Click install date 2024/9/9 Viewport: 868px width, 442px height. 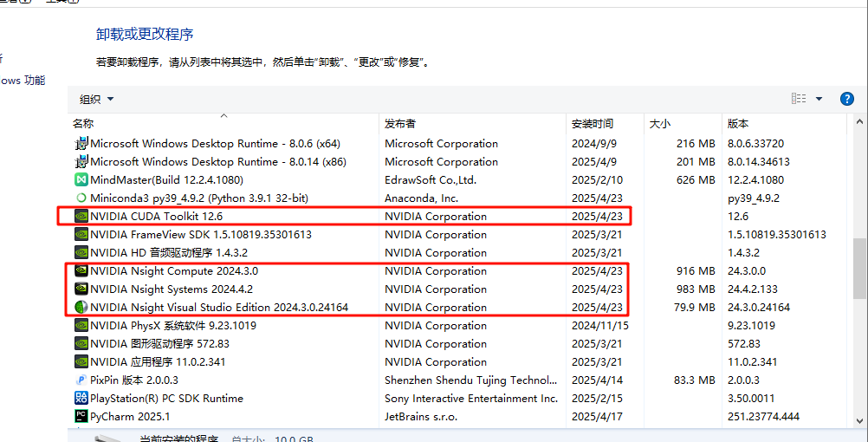coord(594,144)
